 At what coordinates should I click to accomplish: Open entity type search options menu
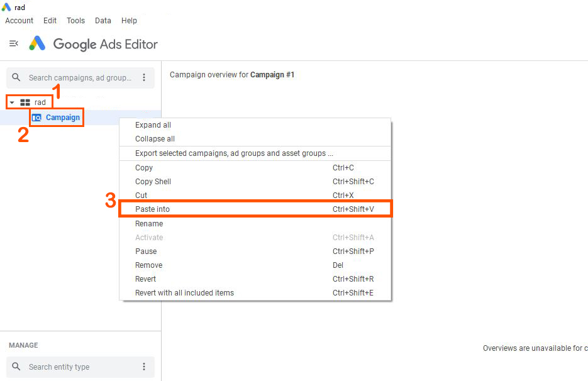(x=144, y=367)
